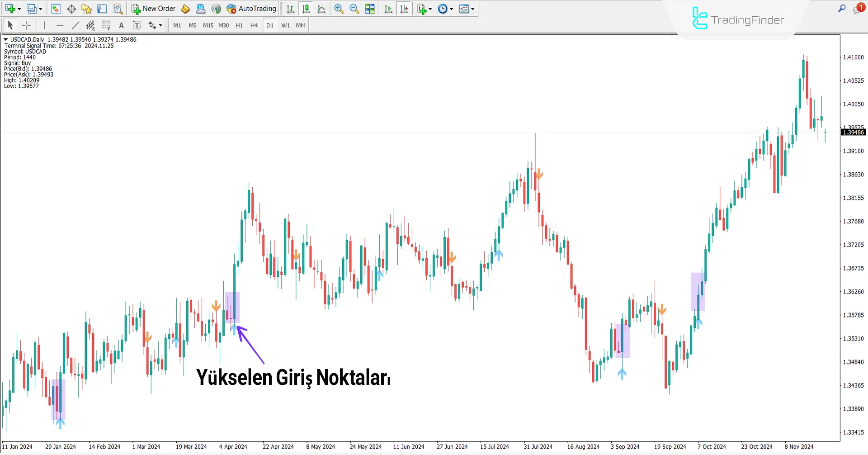This screenshot has height=455, width=868.
Task: Switch chart to candlestick mode
Action: pos(306,9)
